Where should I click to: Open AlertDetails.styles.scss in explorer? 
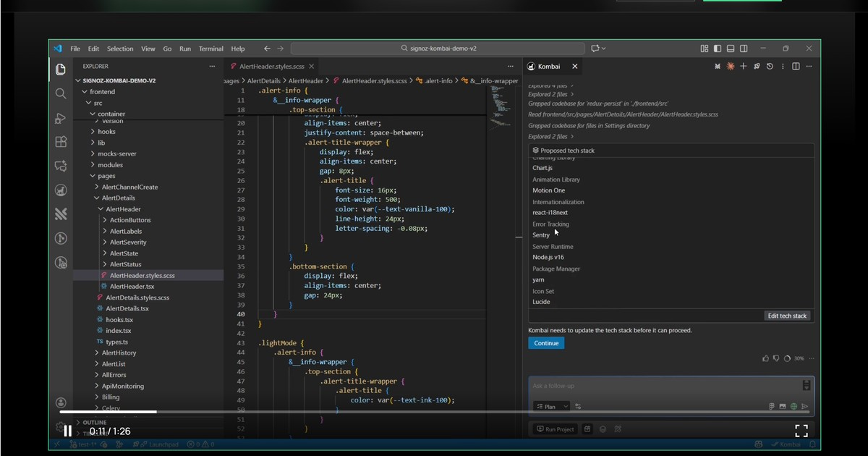(137, 297)
